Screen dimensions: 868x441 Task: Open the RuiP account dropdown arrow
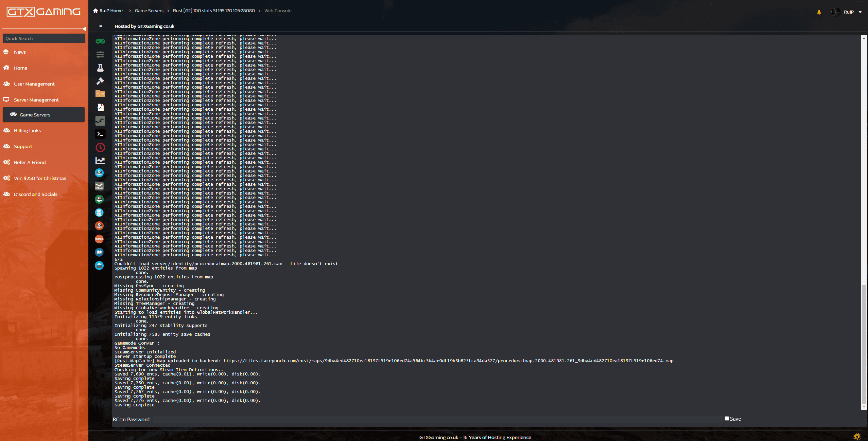[860, 12]
